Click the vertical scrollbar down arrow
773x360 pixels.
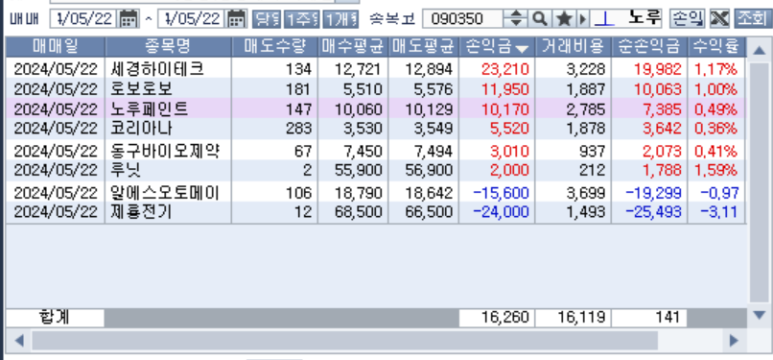(759, 314)
